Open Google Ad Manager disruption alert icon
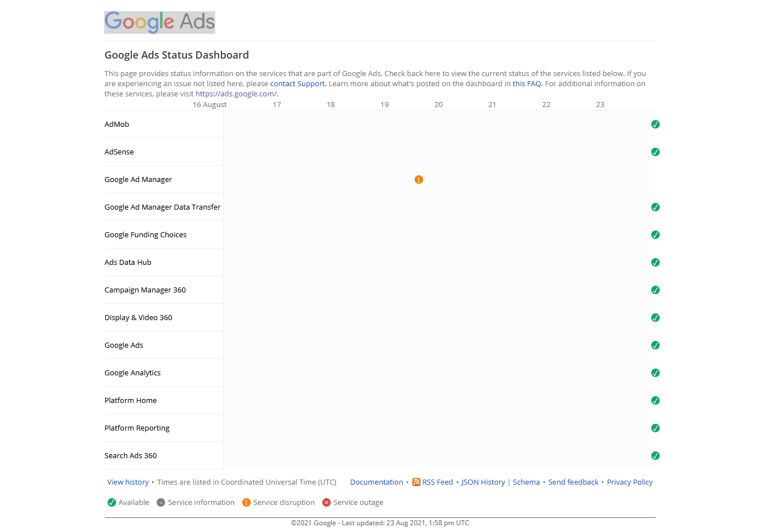The image size is (760, 532). coord(419,180)
